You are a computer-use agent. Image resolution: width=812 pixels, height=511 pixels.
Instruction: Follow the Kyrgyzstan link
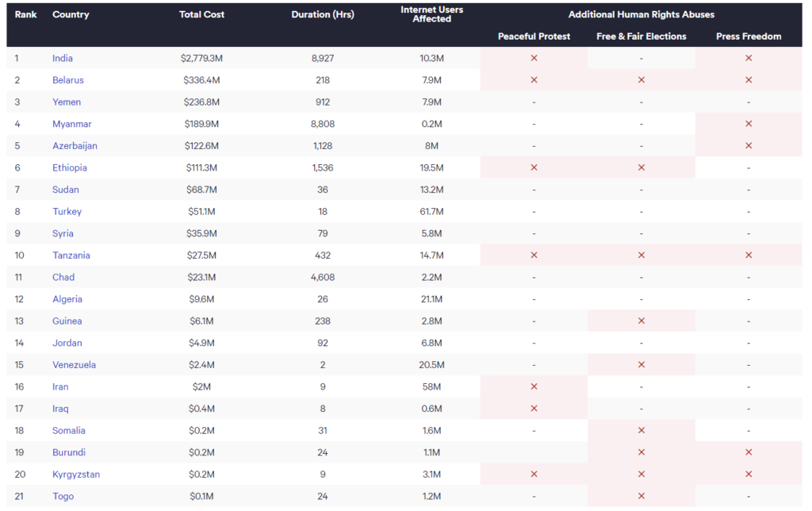click(x=76, y=474)
